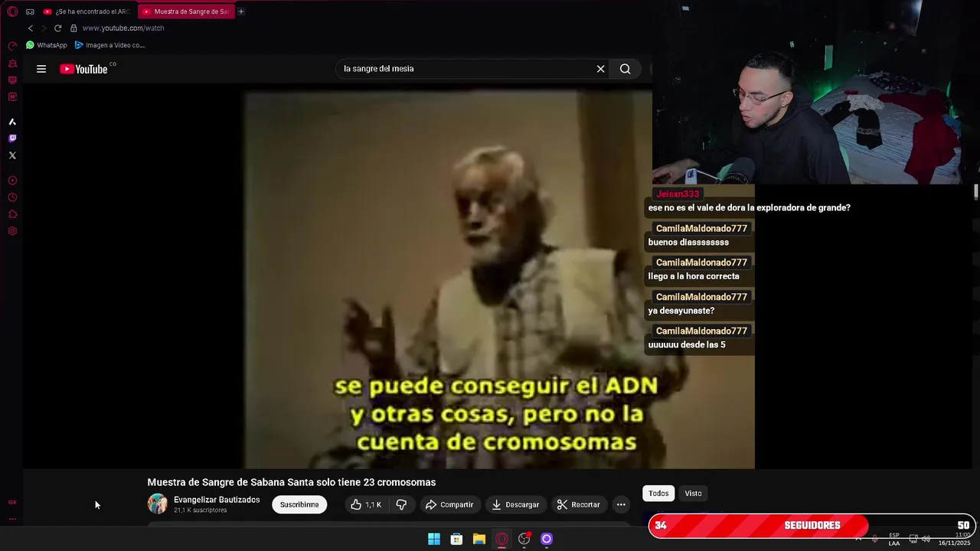
Task: Select the 'Visto' filter chip
Action: tap(693, 494)
